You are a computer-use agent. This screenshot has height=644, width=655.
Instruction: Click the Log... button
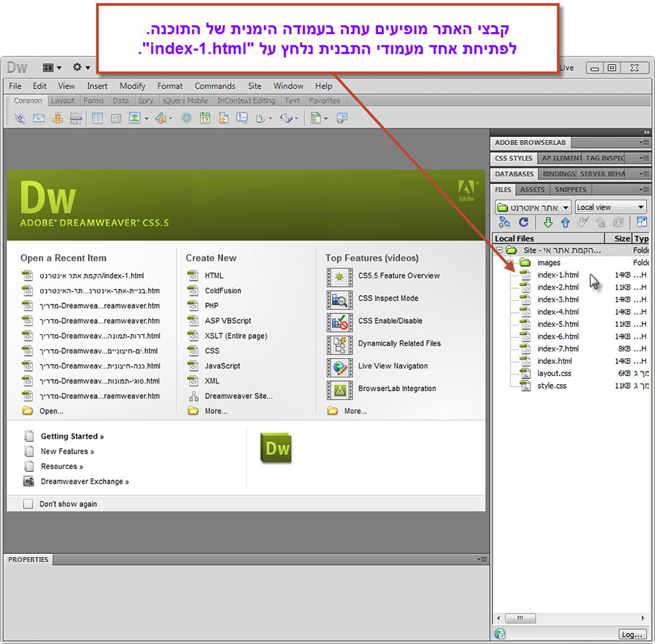632,634
